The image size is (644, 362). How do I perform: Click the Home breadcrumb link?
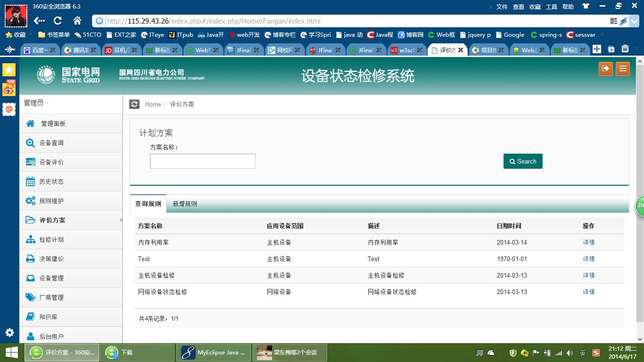tap(153, 104)
